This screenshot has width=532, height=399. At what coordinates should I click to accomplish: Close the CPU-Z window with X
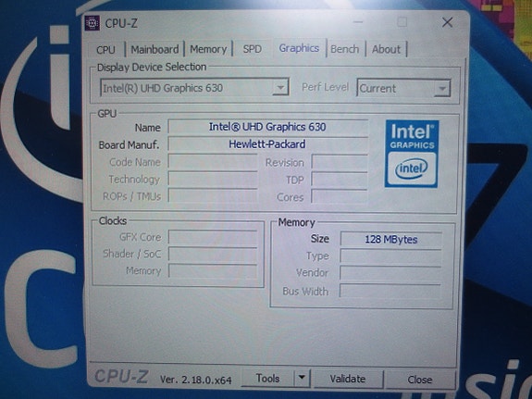[448, 23]
